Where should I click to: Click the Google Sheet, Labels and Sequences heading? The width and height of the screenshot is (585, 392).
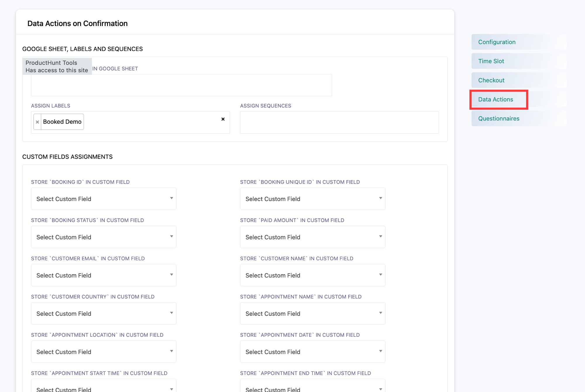click(82, 49)
